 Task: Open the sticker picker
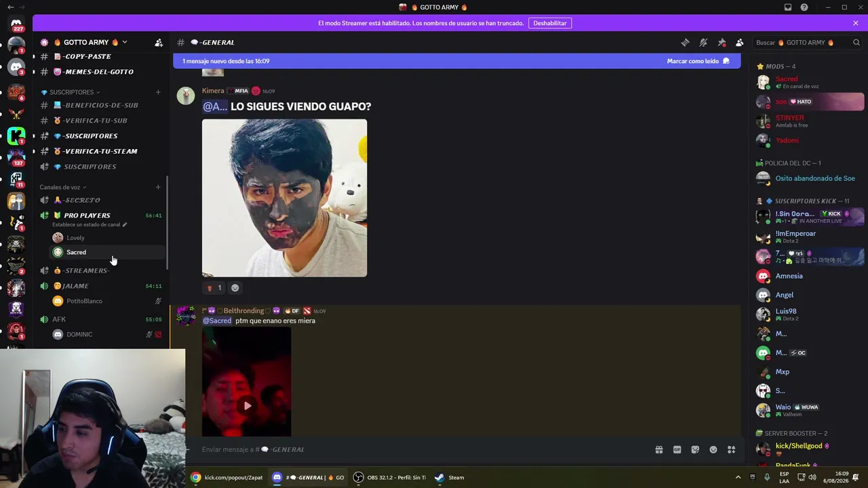(x=695, y=449)
